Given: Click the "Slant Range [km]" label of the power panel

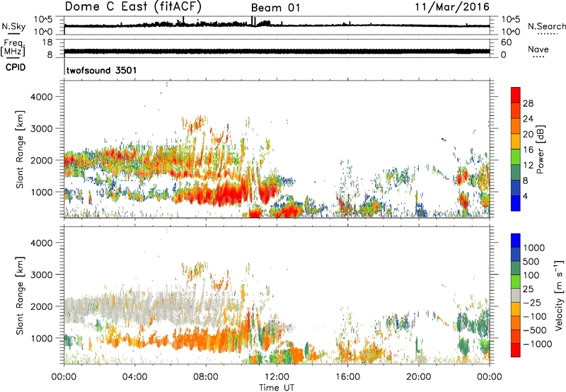Looking at the screenshot, I should click(x=20, y=149).
